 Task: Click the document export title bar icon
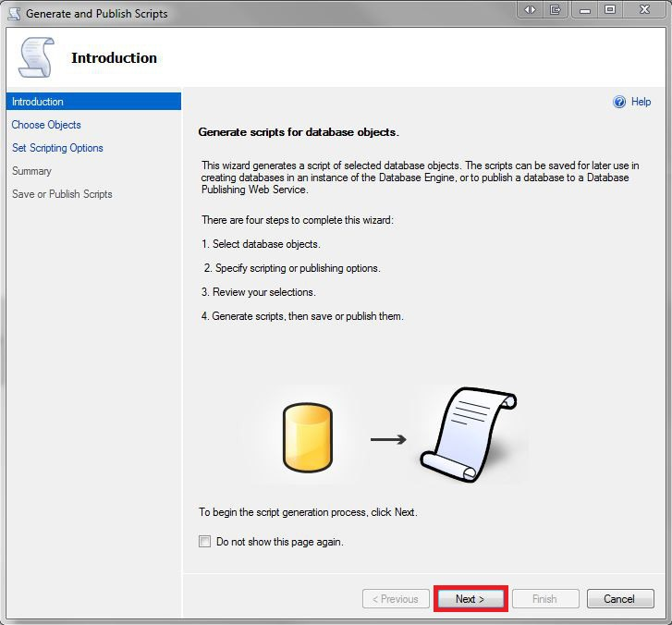[x=556, y=9]
